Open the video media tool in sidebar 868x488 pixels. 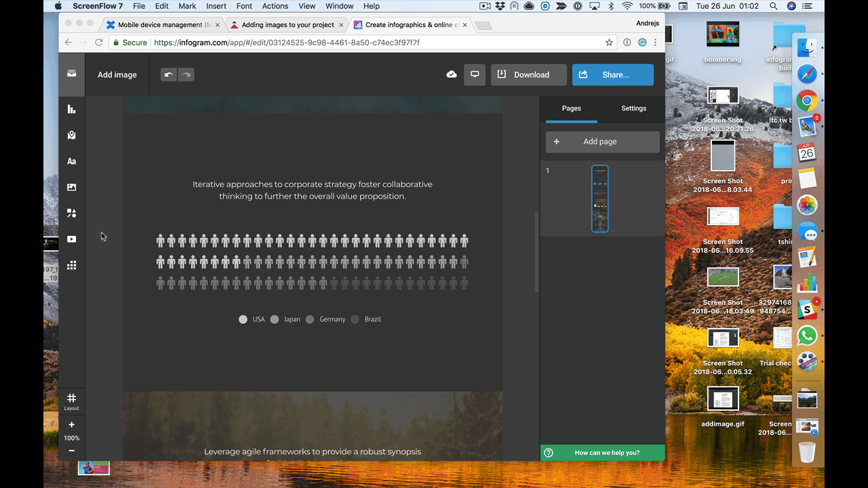pos(71,239)
